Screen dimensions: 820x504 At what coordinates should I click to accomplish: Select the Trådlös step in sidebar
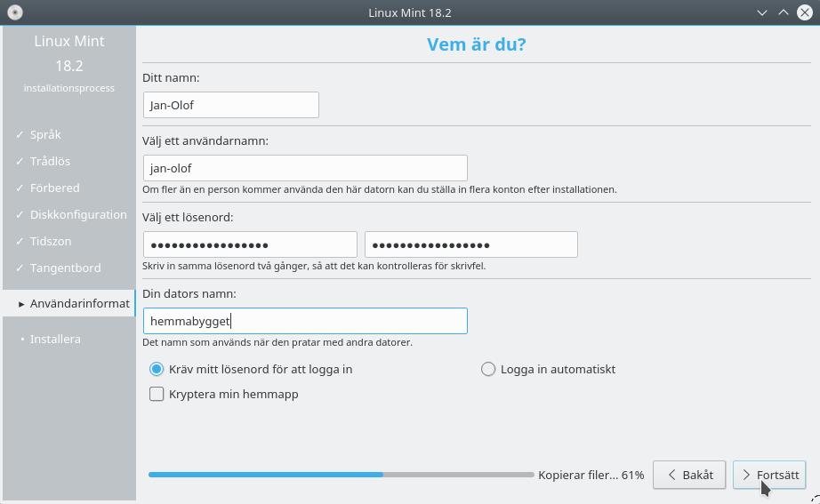pyautogui.click(x=50, y=161)
